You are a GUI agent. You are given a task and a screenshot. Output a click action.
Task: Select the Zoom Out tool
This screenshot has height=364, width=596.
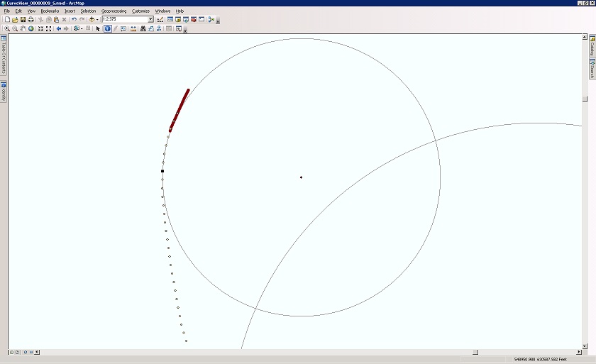[15, 28]
